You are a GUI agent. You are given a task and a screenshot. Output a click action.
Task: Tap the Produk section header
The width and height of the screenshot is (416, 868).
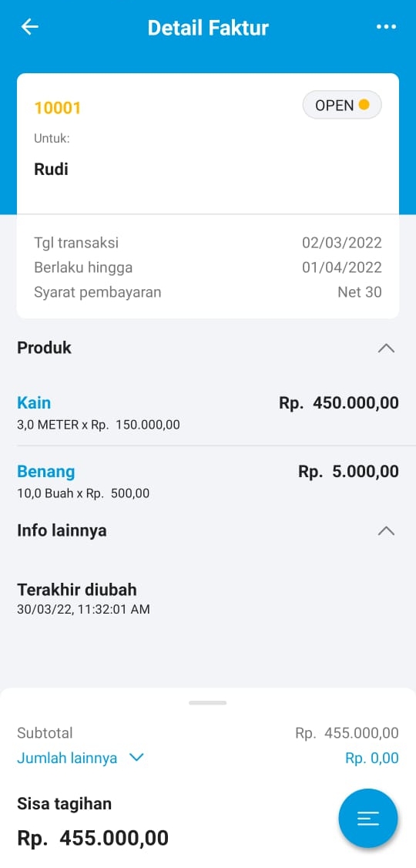coord(44,348)
